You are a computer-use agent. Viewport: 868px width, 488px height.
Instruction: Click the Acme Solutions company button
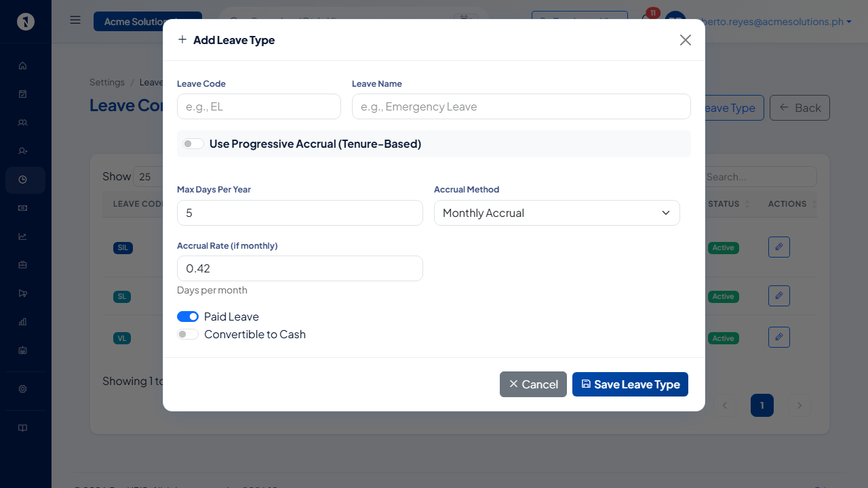pyautogui.click(x=148, y=22)
